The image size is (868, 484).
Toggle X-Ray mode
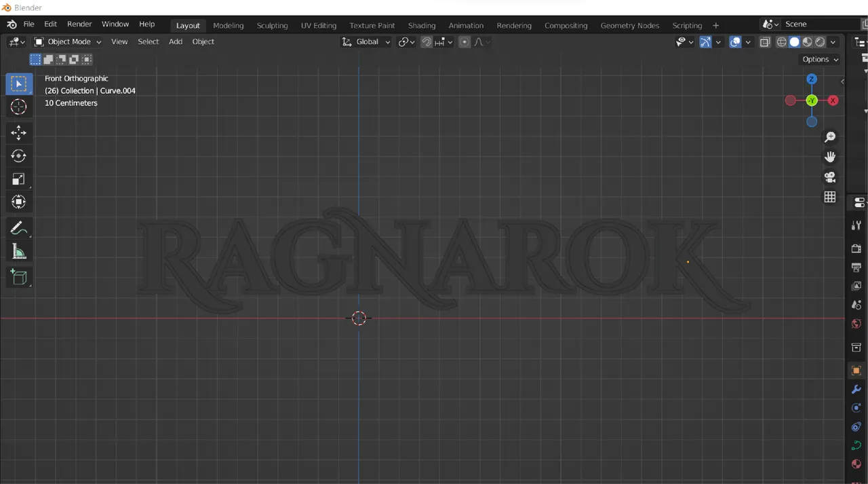[765, 42]
